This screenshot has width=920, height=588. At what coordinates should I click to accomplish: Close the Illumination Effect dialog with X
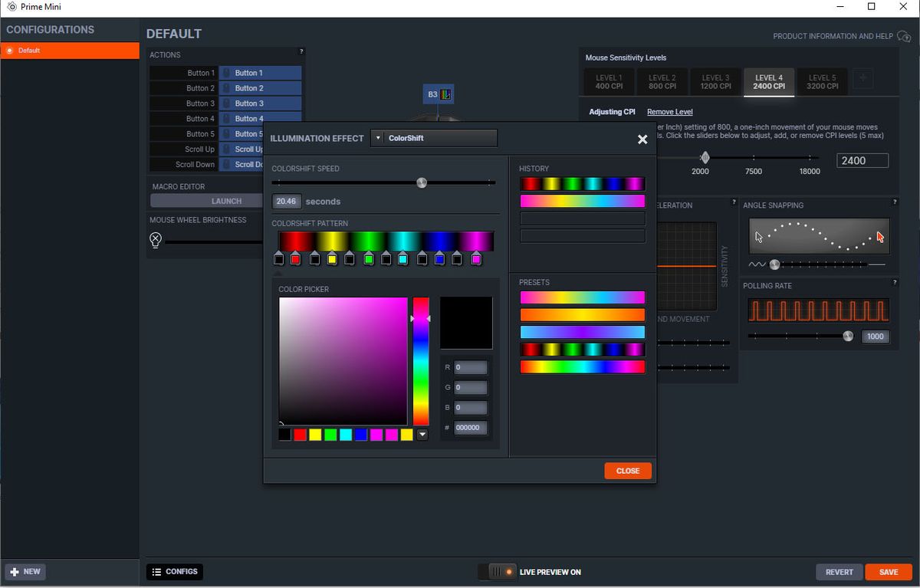click(642, 139)
